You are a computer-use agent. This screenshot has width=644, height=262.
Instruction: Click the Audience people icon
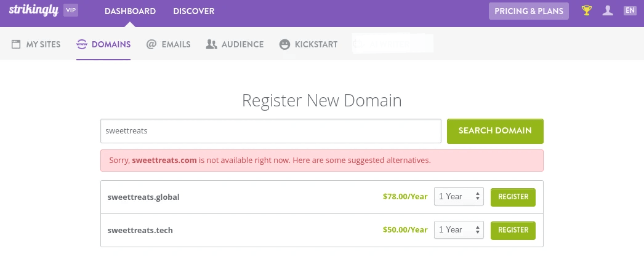[212, 44]
